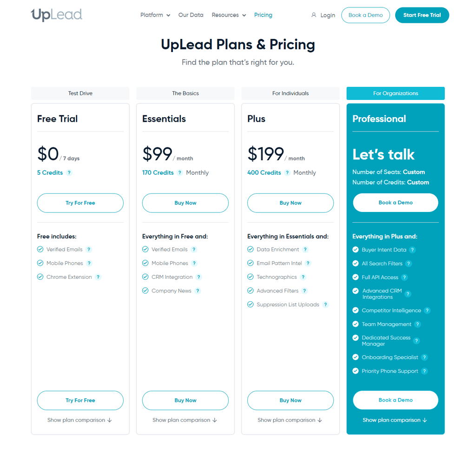Click the question icon beside Chrome Extension
This screenshot has height=449, width=476.
point(98,277)
